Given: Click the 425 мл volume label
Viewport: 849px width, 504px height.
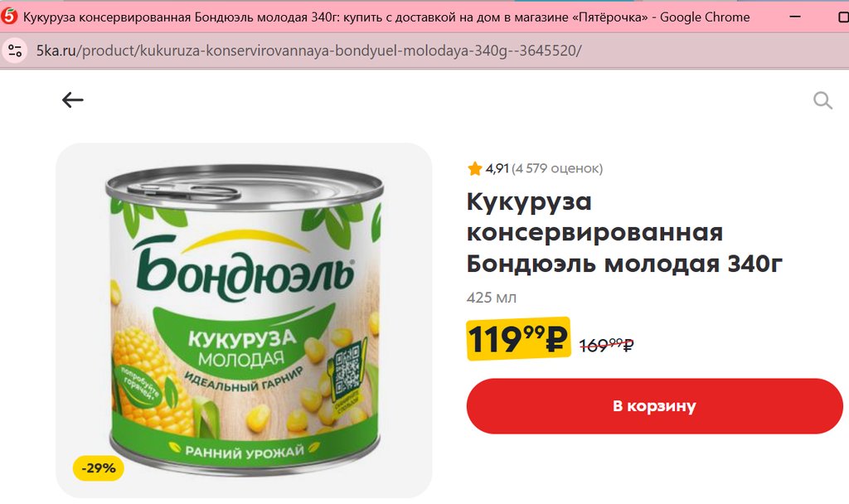Looking at the screenshot, I should pos(492,298).
